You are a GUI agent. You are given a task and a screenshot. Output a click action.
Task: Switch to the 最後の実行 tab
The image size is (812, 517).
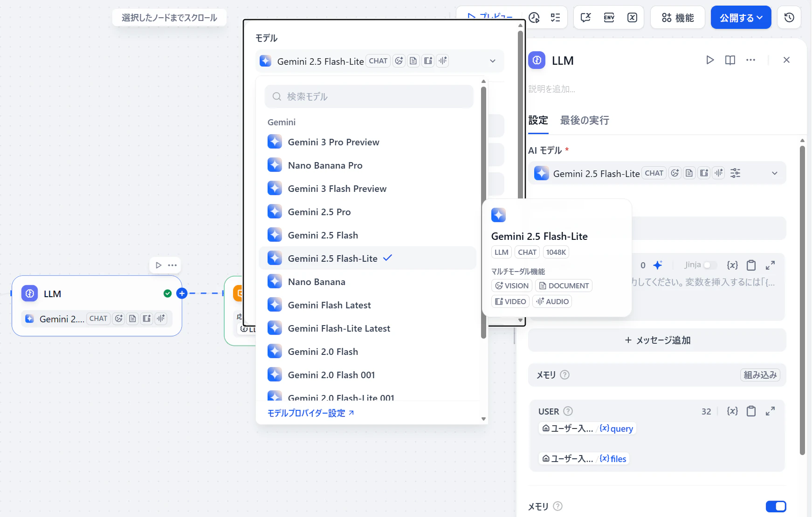(x=585, y=120)
